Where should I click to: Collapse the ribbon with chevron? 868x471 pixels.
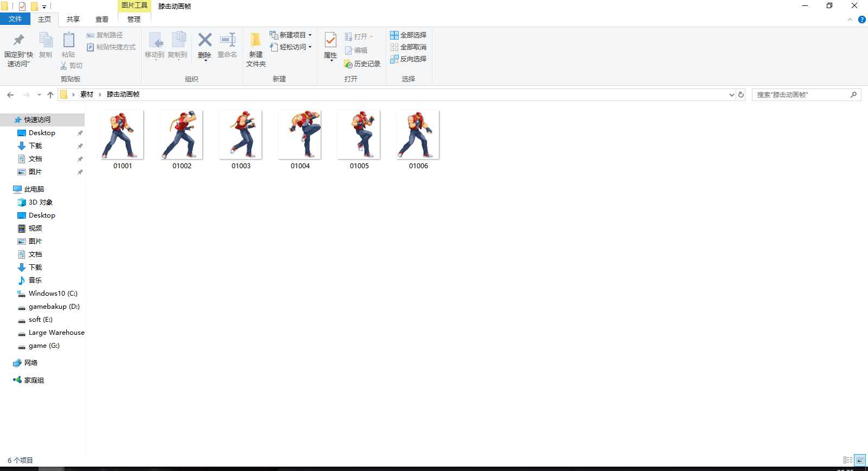(x=850, y=20)
